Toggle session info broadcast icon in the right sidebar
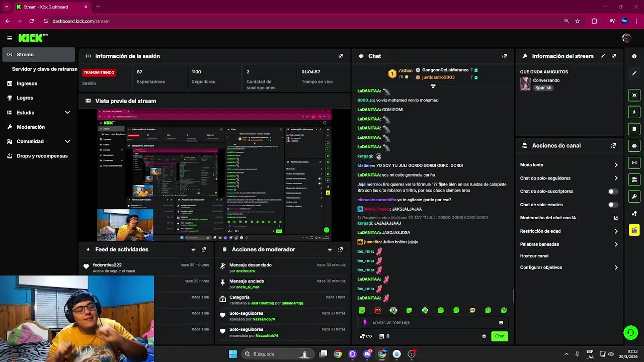This screenshot has height=362, width=644. click(x=634, y=162)
